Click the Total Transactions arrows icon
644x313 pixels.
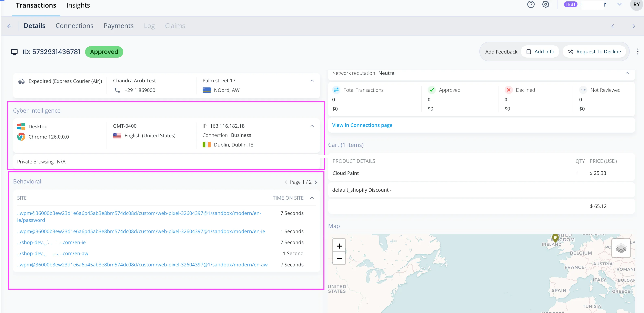point(336,90)
